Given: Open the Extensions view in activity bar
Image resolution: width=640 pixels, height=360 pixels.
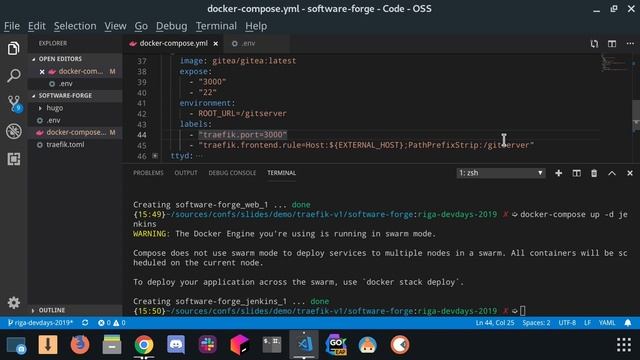Looking at the screenshot, I should (x=13, y=159).
